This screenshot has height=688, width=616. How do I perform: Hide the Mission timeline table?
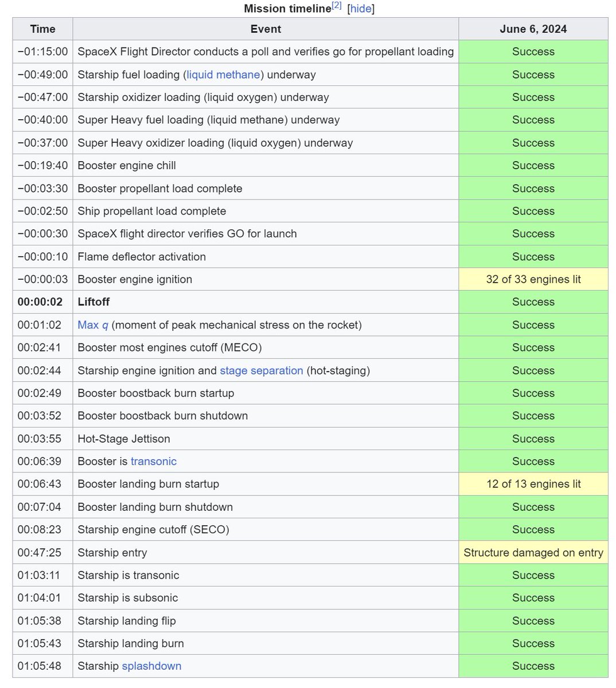point(361,9)
